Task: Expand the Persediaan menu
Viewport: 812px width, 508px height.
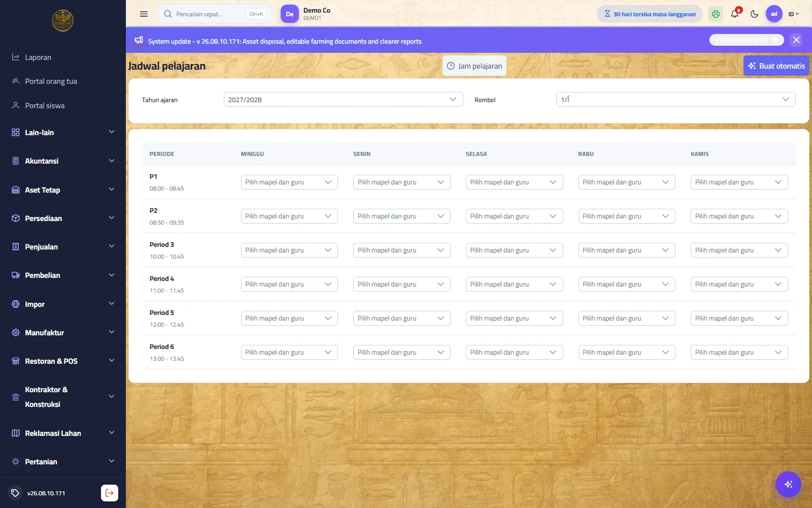Action: [x=63, y=218]
